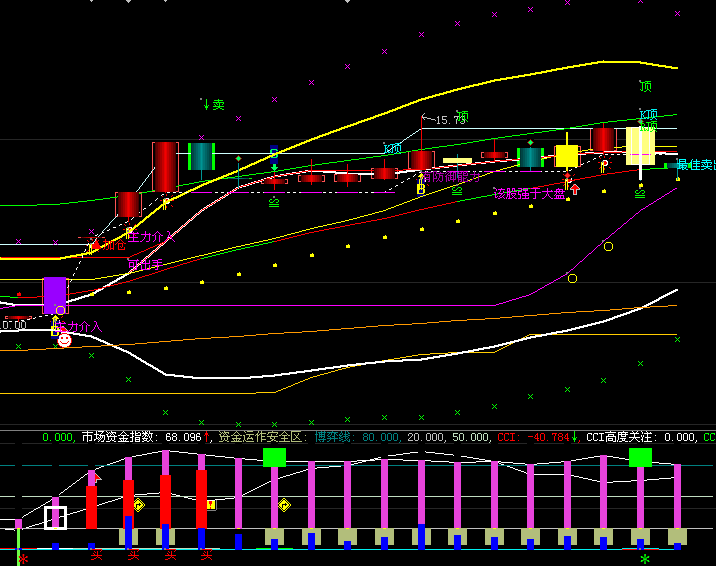The width and height of the screenshot is (716, 566).
Task: Click the green down arrow beside 卖
Action: pyautogui.click(x=206, y=105)
